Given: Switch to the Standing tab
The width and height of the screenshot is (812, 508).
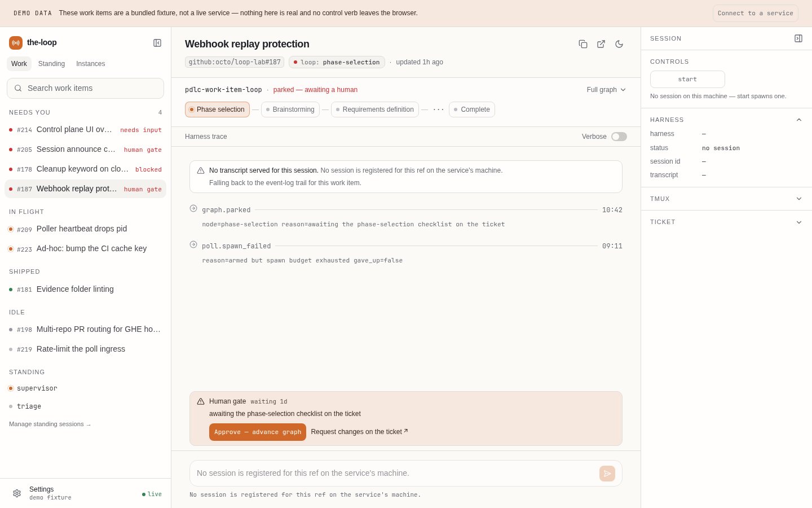Looking at the screenshot, I should 52,64.
